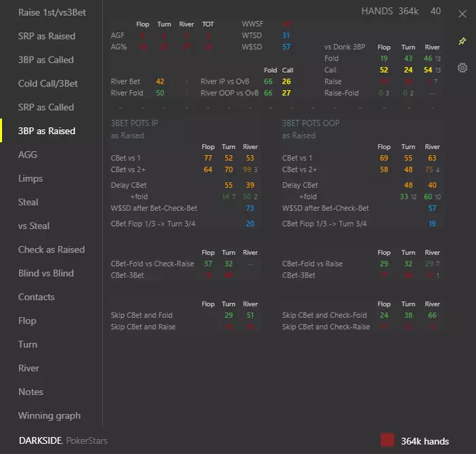Go to SRP as Called tab
476x454 pixels.
coord(46,108)
